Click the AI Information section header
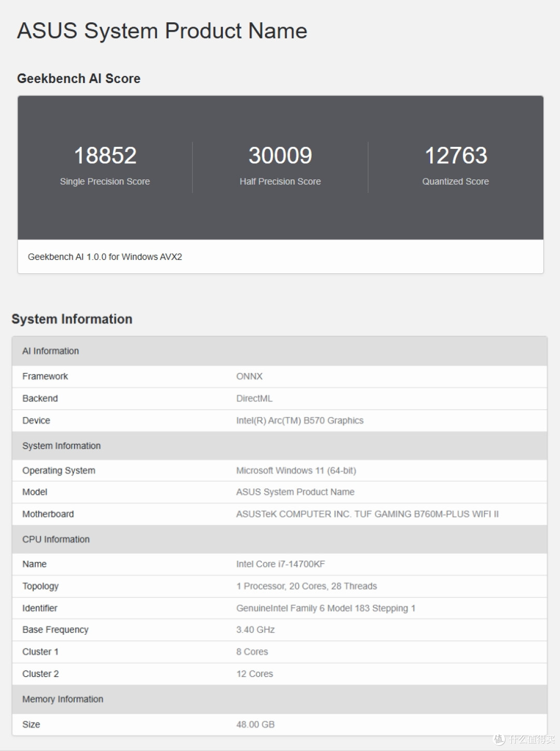This screenshot has width=560, height=751. [x=279, y=351]
